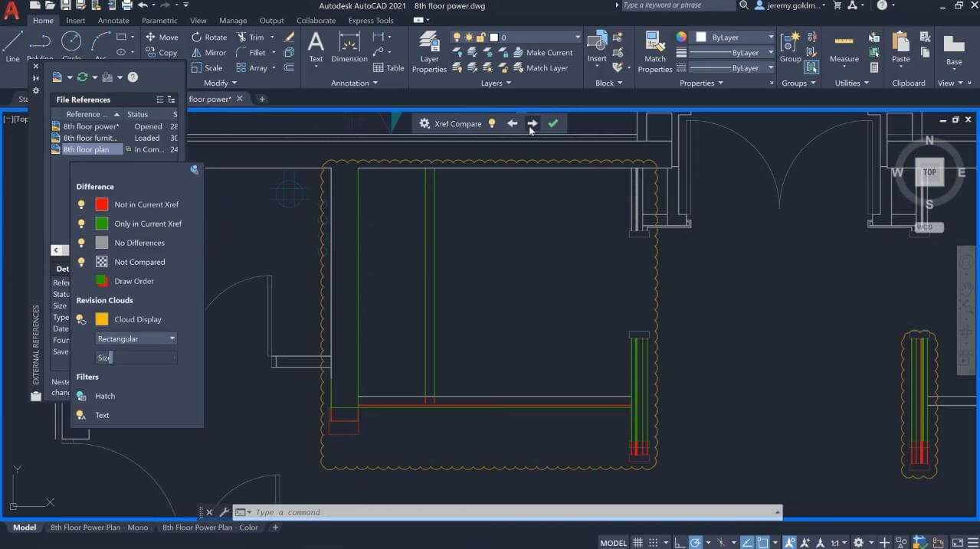Open the AutoCAD application menu logo

pos(11,11)
